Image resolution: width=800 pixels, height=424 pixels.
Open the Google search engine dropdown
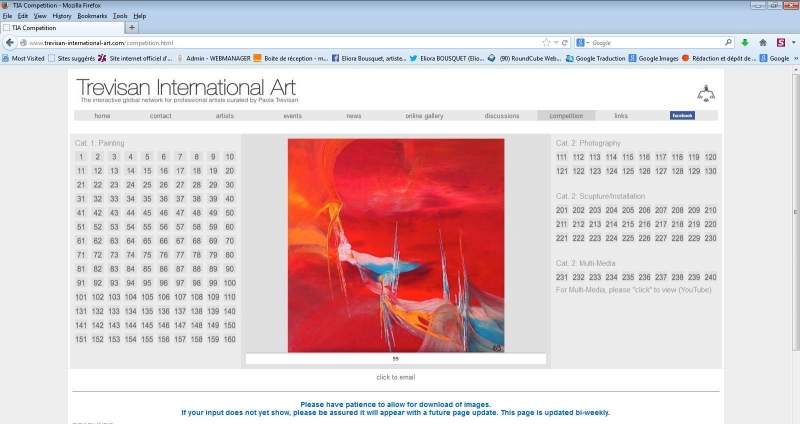pyautogui.click(x=582, y=43)
